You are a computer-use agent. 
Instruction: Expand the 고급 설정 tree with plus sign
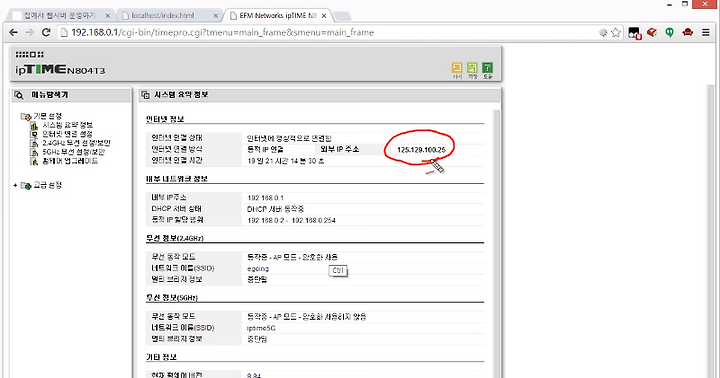click(x=15, y=186)
